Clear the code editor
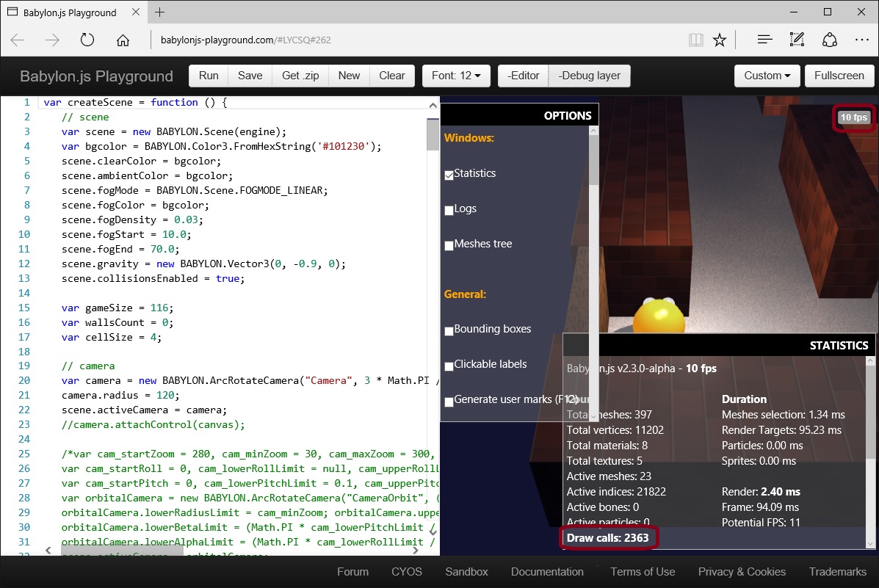This screenshot has height=588, width=879. point(392,76)
